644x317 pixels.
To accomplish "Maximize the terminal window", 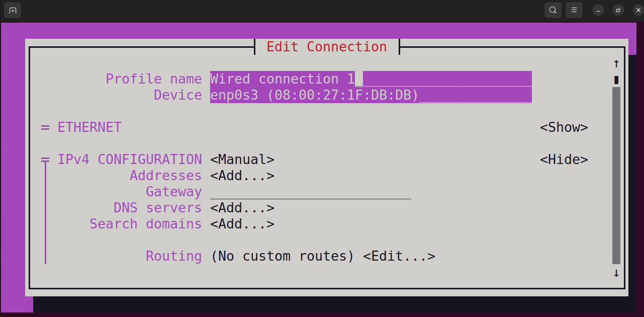I will [x=618, y=11].
